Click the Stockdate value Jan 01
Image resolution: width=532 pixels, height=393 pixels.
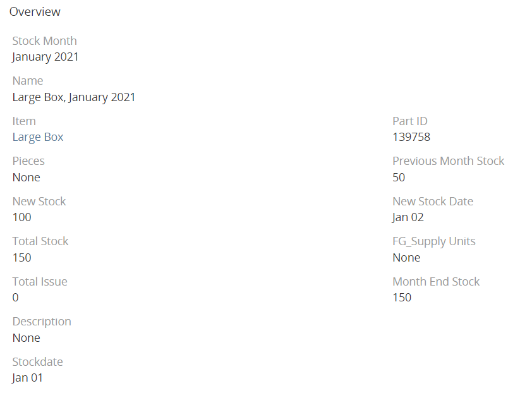point(28,378)
